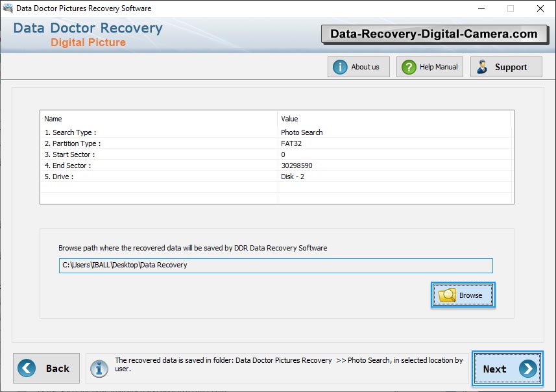This screenshot has height=392, width=556.
Task: Click the 'Digital Picture' subtitle text
Action: (88, 43)
